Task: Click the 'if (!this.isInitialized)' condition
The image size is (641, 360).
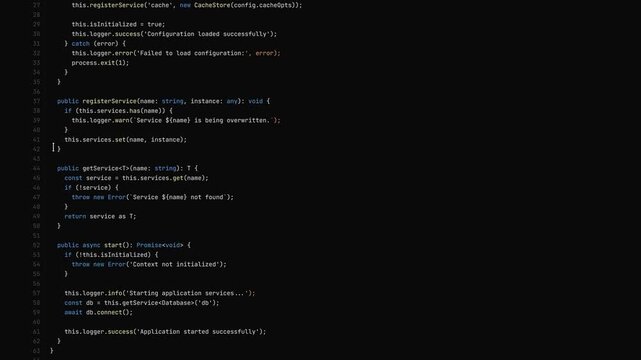Action: (108, 255)
